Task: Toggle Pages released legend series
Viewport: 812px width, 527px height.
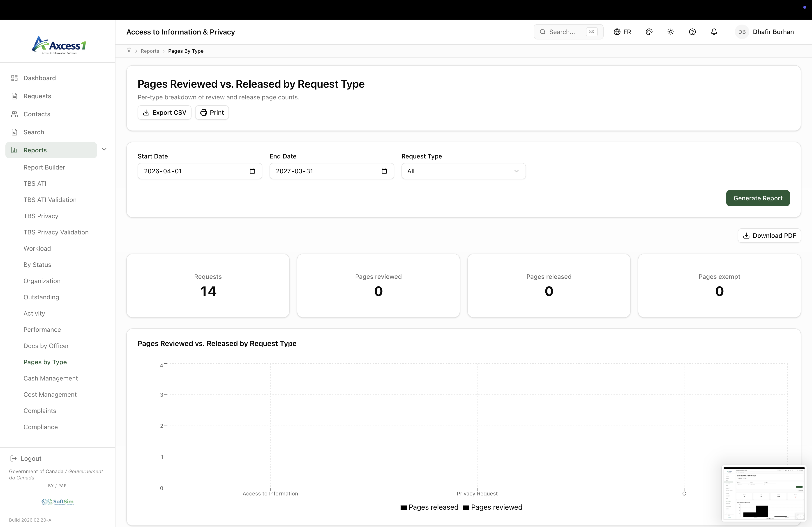Action: (429, 507)
